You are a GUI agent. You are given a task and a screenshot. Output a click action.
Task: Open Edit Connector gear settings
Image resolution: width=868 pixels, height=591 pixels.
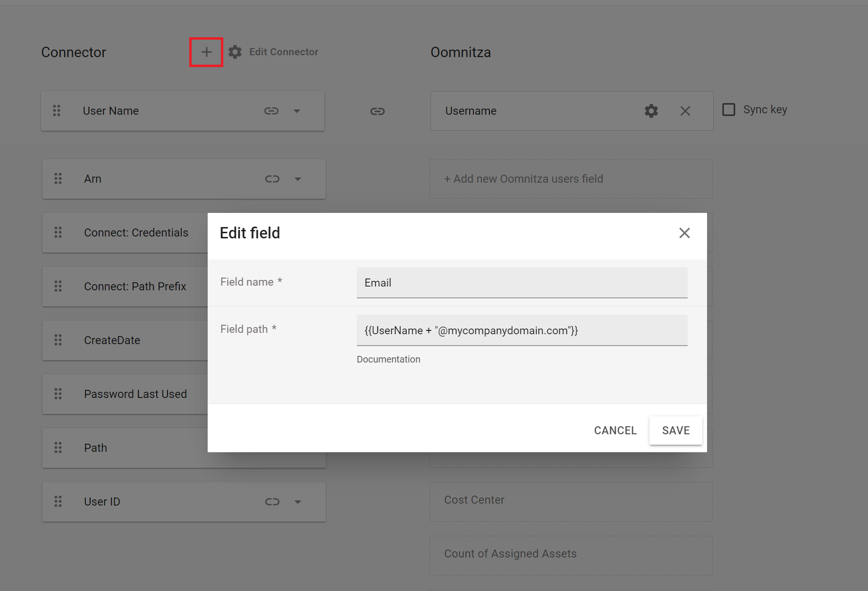point(235,52)
